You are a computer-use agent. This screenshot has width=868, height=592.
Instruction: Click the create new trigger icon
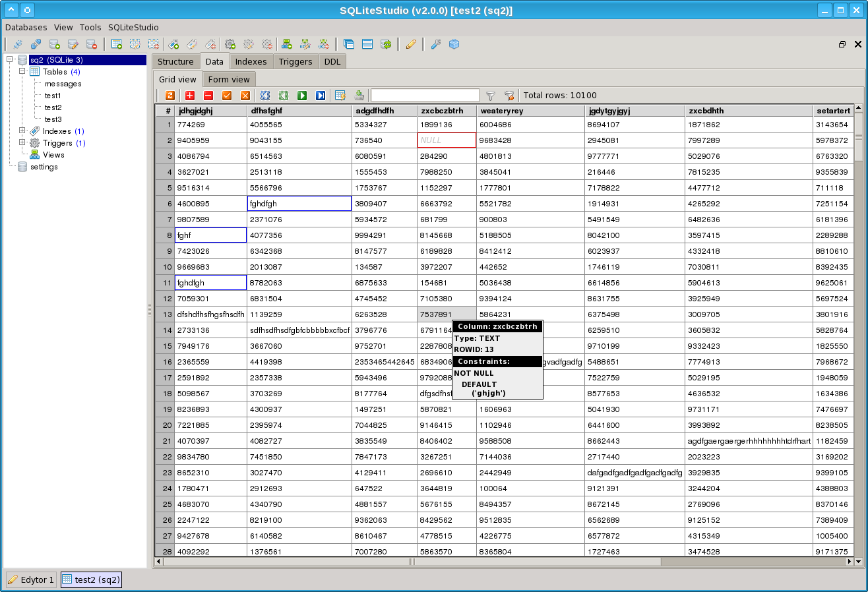[230, 44]
